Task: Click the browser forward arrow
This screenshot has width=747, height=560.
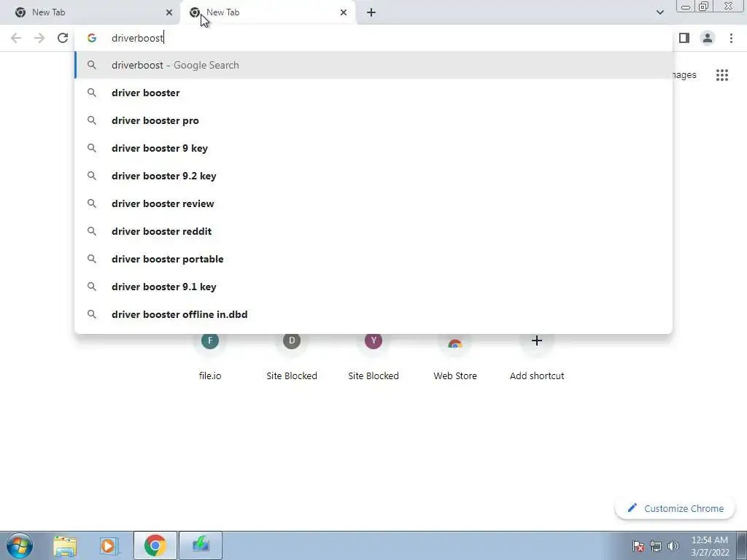Action: click(x=39, y=38)
